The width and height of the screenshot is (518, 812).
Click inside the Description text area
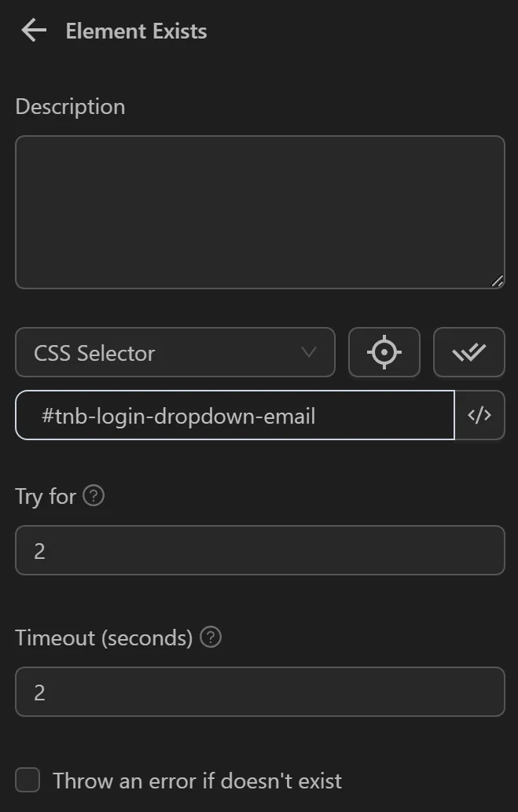tap(259, 211)
